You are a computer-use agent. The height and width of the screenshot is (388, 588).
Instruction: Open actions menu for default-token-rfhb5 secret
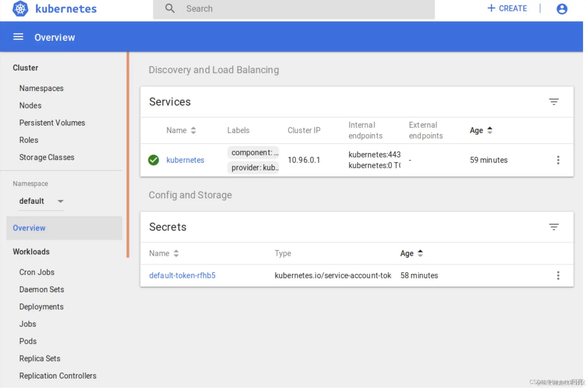[x=558, y=276]
